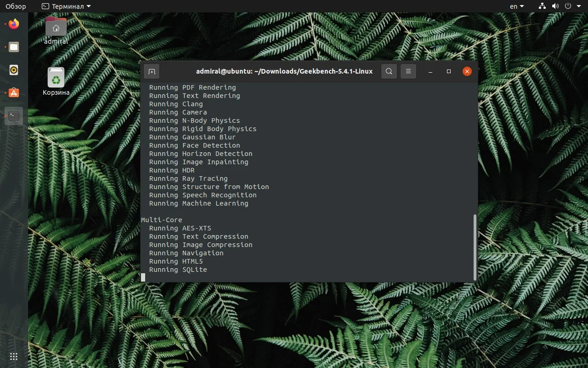
Task: Open the power icon in top bar
Action: point(568,6)
